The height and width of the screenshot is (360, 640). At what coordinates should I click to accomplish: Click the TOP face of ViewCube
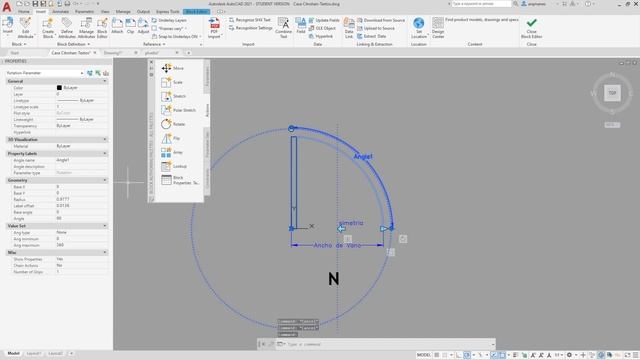point(612,93)
